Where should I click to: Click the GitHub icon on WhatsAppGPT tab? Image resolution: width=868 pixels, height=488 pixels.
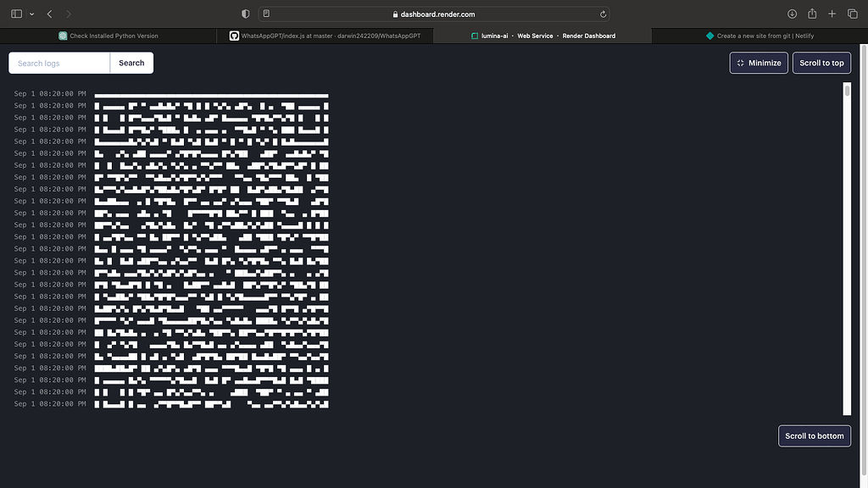point(235,36)
